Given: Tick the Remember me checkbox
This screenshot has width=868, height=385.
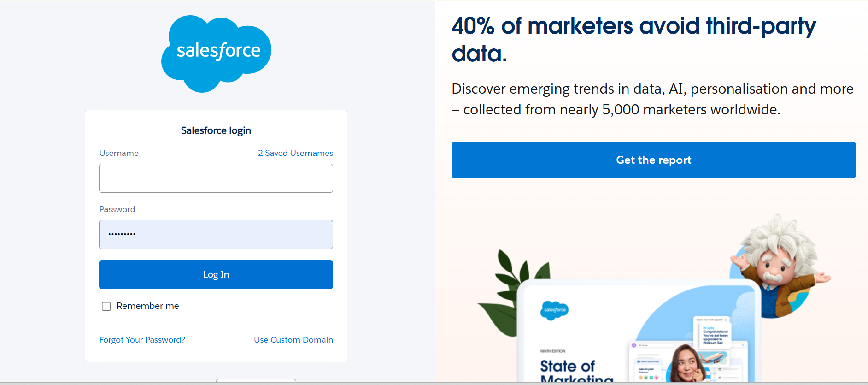Looking at the screenshot, I should pos(106,307).
